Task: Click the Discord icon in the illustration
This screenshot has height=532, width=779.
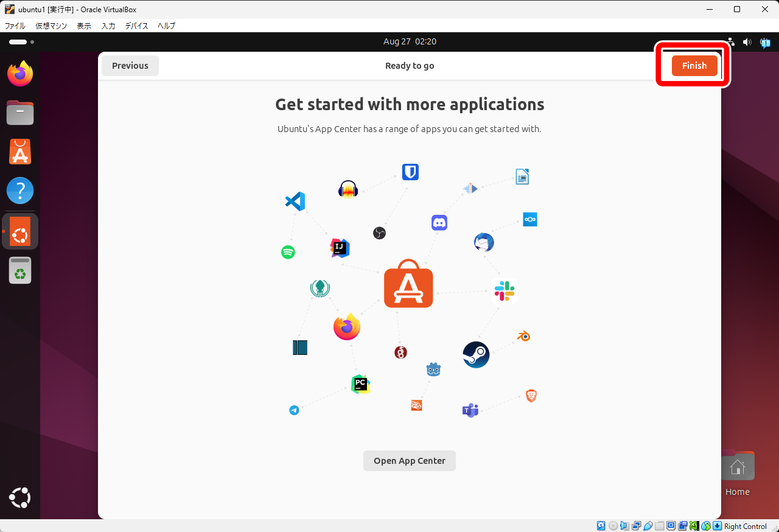Action: [x=439, y=223]
